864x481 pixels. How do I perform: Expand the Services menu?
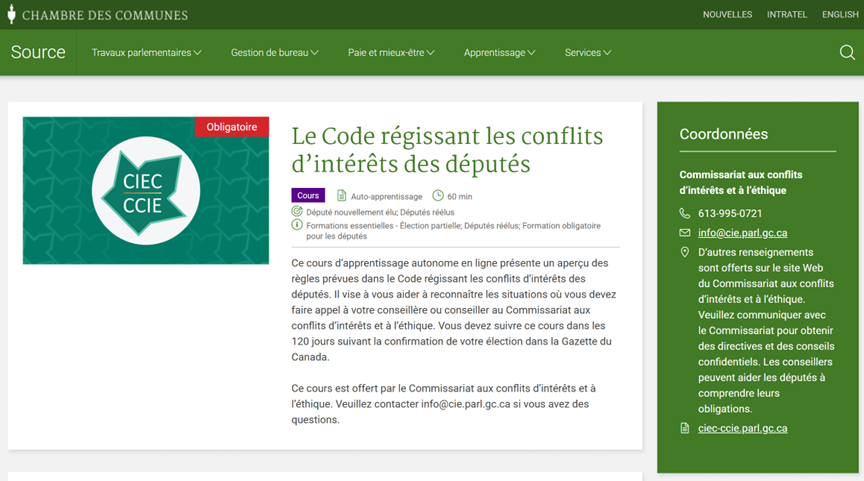587,53
